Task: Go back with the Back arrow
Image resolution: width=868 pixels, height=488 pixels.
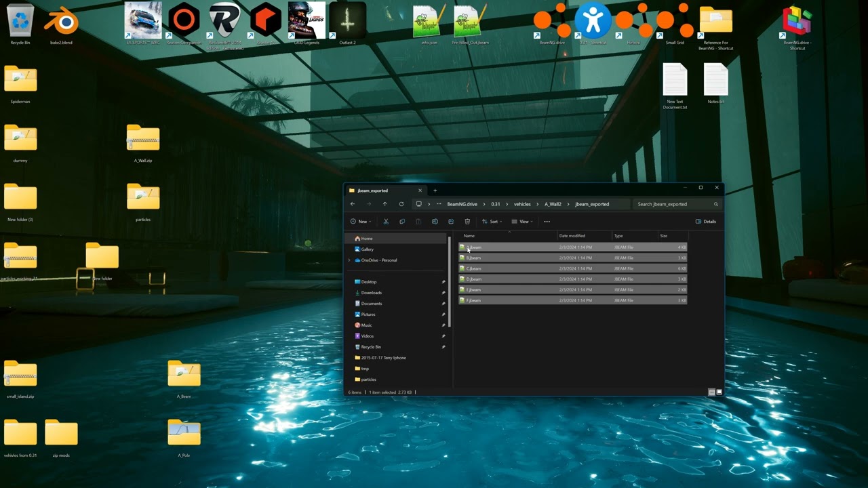Action: point(352,204)
